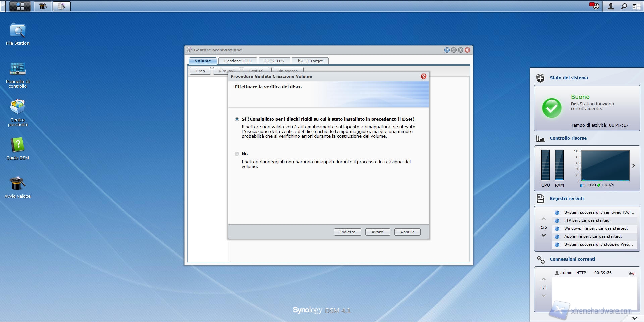Select the No disk verification option

(x=237, y=154)
